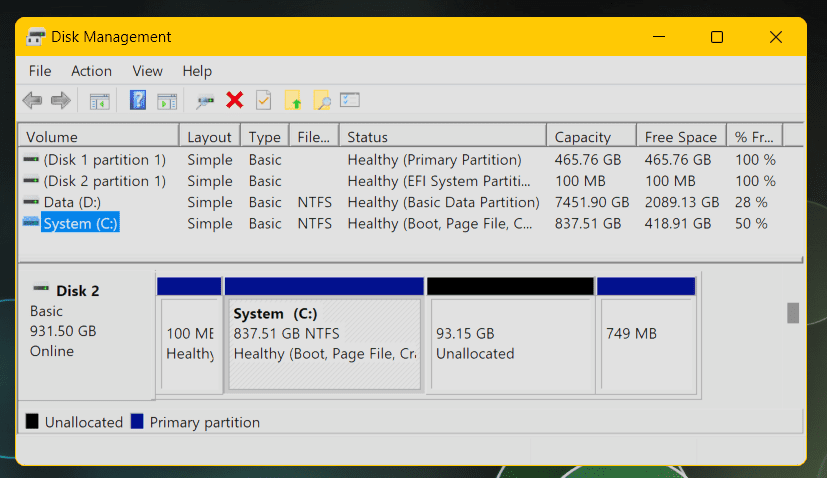
Task: Open the blue Help question-mark icon
Action: tap(138, 100)
